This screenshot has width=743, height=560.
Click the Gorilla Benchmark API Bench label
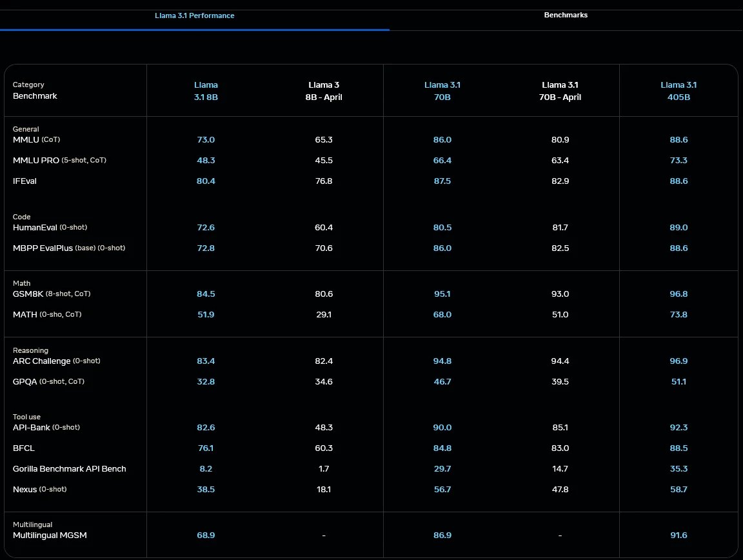click(69, 469)
